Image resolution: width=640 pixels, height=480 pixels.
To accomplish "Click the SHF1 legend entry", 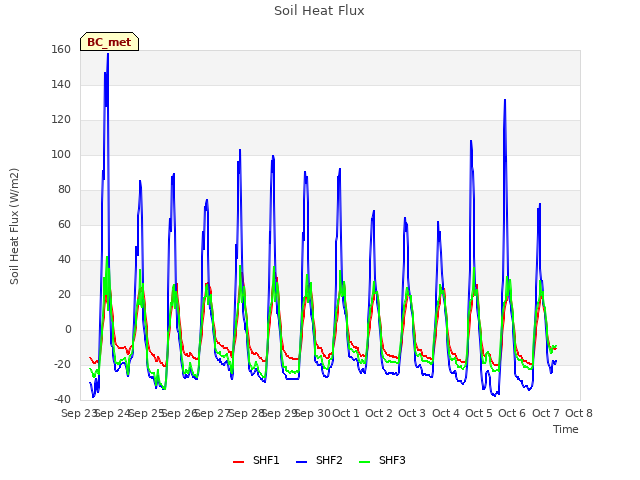I will [256, 460].
